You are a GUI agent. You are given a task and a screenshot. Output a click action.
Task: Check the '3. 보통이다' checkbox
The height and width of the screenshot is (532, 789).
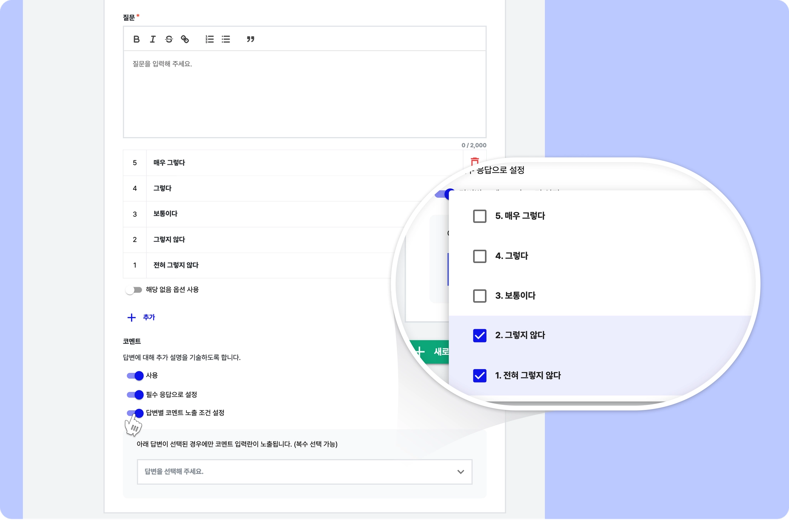[480, 296]
